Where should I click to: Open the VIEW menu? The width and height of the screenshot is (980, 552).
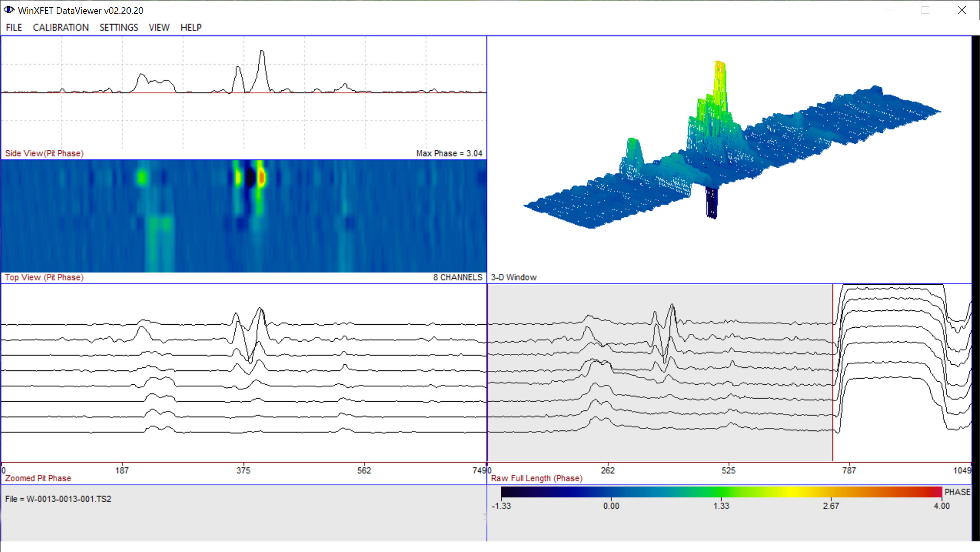159,27
